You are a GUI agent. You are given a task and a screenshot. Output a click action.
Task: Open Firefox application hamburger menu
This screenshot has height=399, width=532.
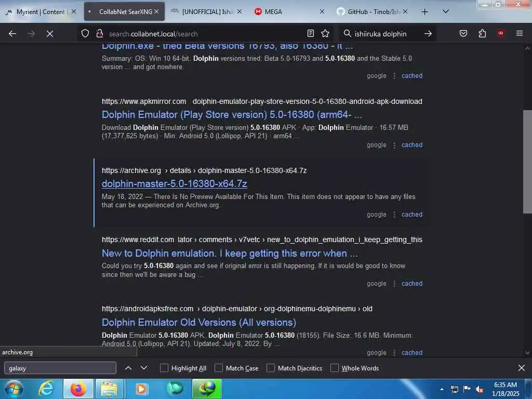pyautogui.click(x=520, y=33)
